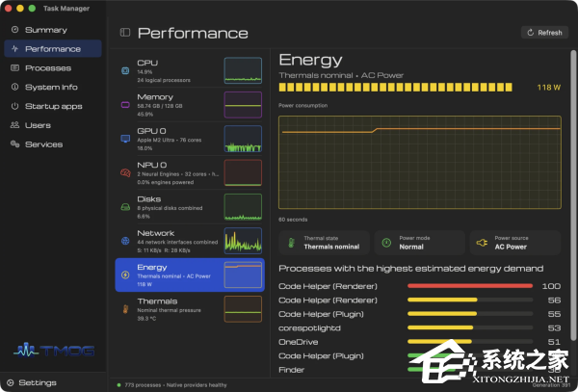Click the Power source AC Power card
Viewport: 578px width, 392px height.
(x=515, y=243)
